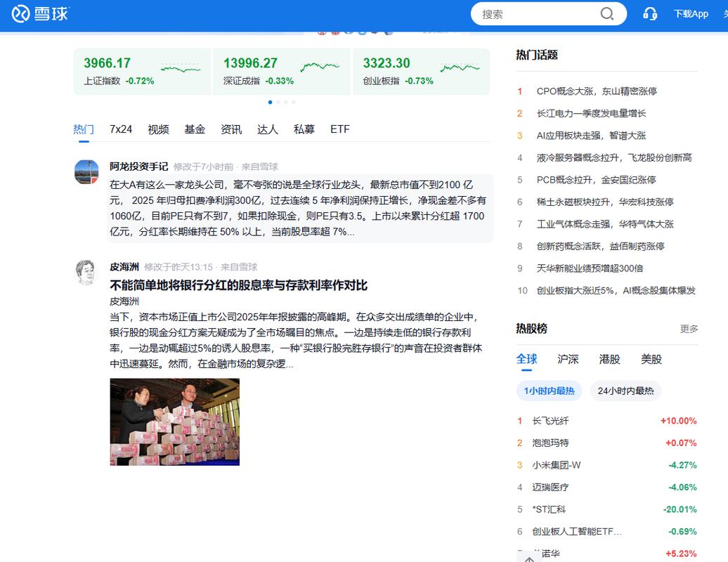Image resolution: width=728 pixels, height=562 pixels.
Task: Open topic 稀土永磁板块拉升，华宏科技涨停
Action: tap(605, 202)
